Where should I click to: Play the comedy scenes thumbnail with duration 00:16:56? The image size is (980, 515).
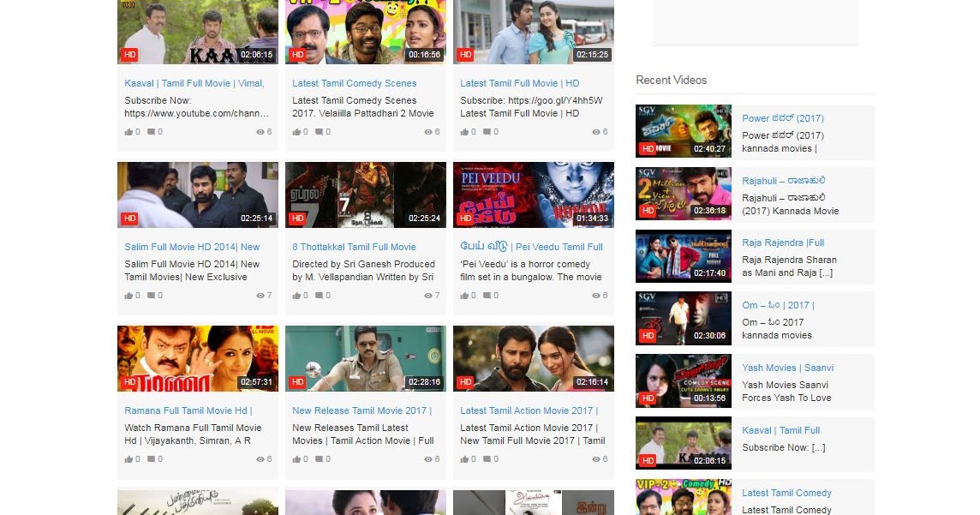366,31
